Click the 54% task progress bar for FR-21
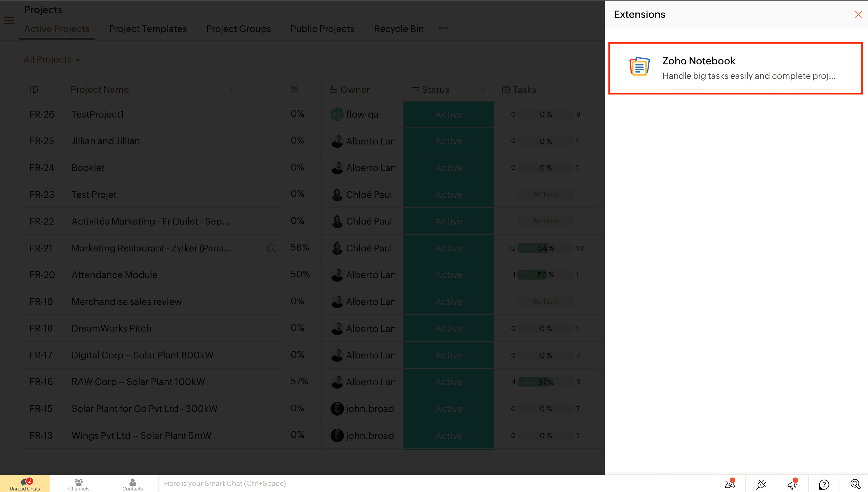Viewport: 868px width, 492px height. click(x=546, y=248)
